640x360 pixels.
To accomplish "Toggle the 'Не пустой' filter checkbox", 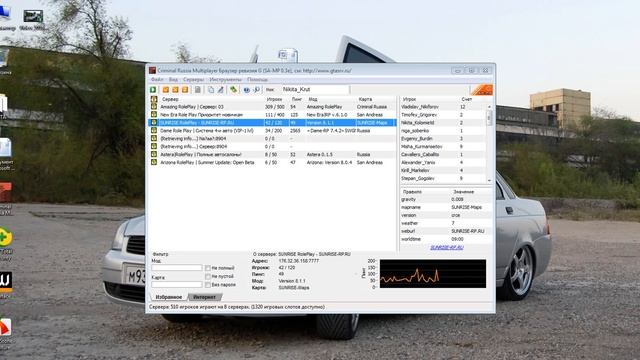I will point(208,276).
